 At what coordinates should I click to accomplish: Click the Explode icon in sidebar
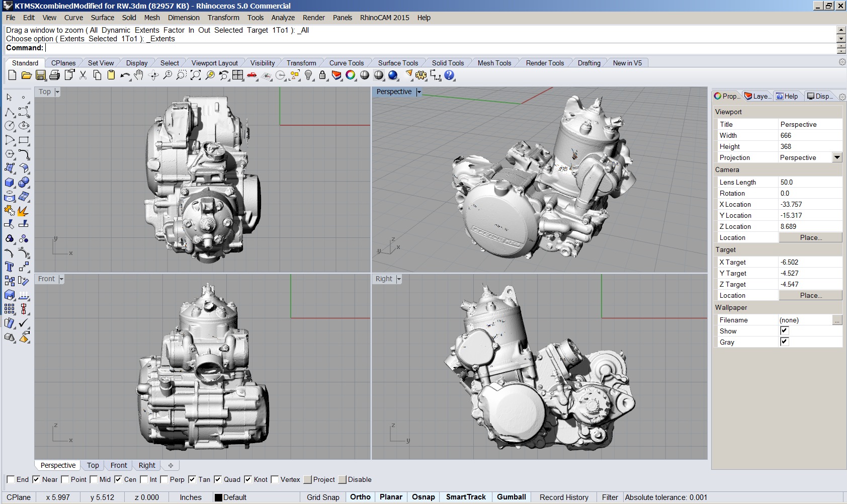click(23, 210)
